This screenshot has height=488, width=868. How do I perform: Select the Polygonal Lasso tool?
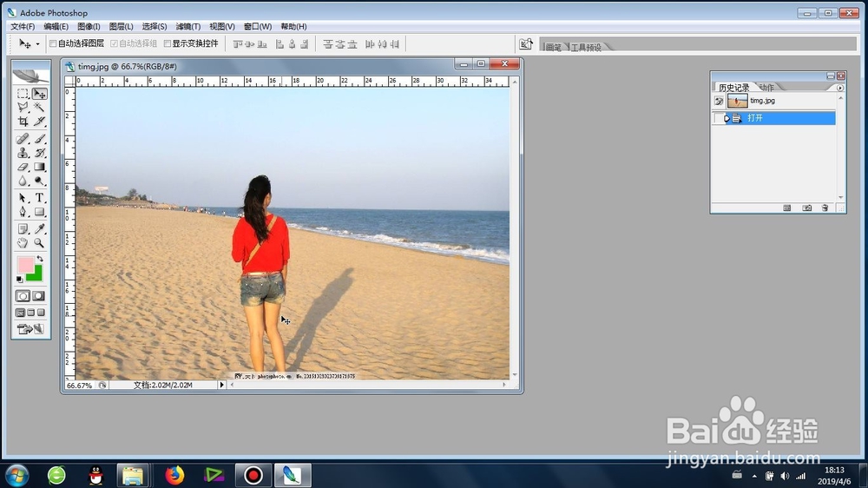pyautogui.click(x=23, y=107)
